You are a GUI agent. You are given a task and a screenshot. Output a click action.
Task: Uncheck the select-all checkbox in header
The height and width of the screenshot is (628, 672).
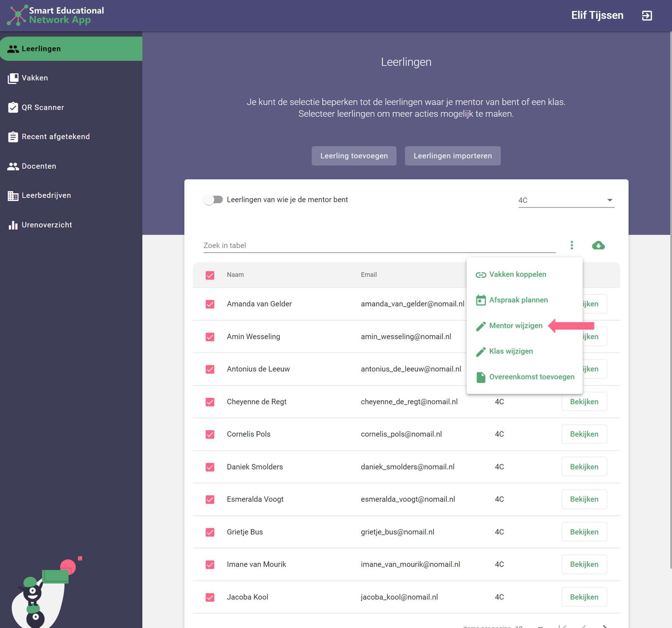[210, 275]
